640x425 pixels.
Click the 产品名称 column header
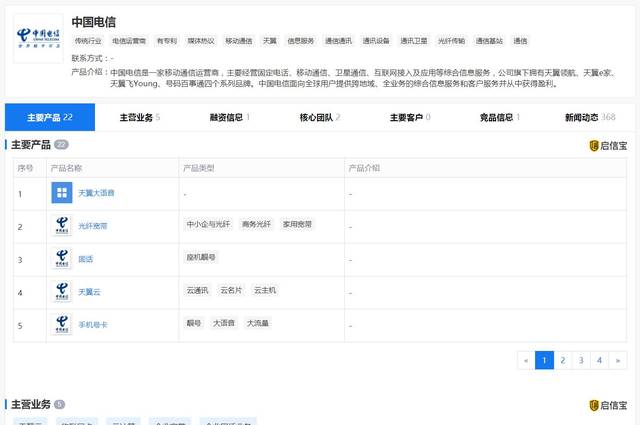point(66,168)
